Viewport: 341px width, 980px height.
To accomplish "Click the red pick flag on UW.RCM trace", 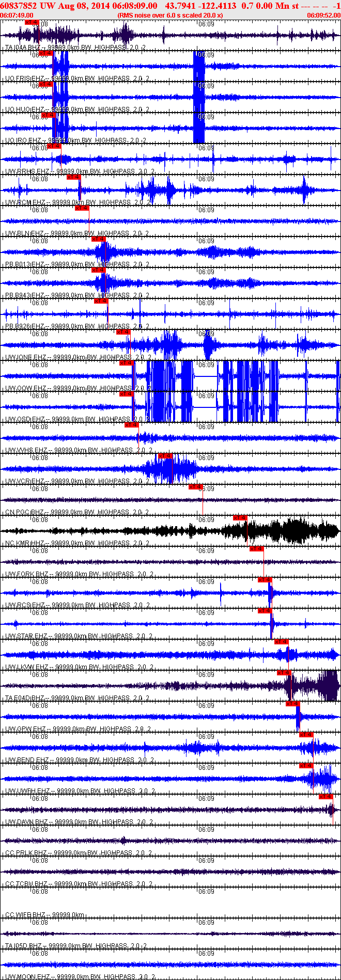I will coord(73,177).
